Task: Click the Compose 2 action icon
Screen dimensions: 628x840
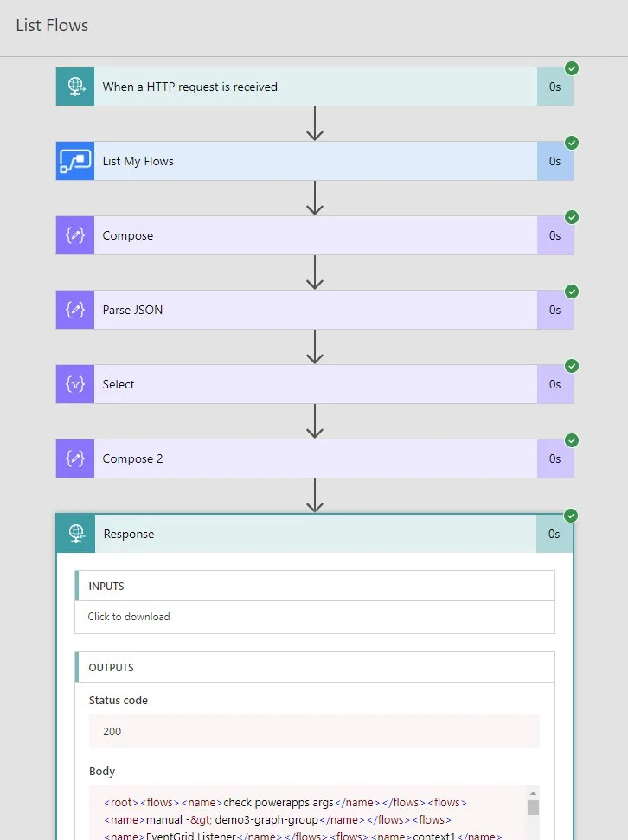Action: click(75, 458)
